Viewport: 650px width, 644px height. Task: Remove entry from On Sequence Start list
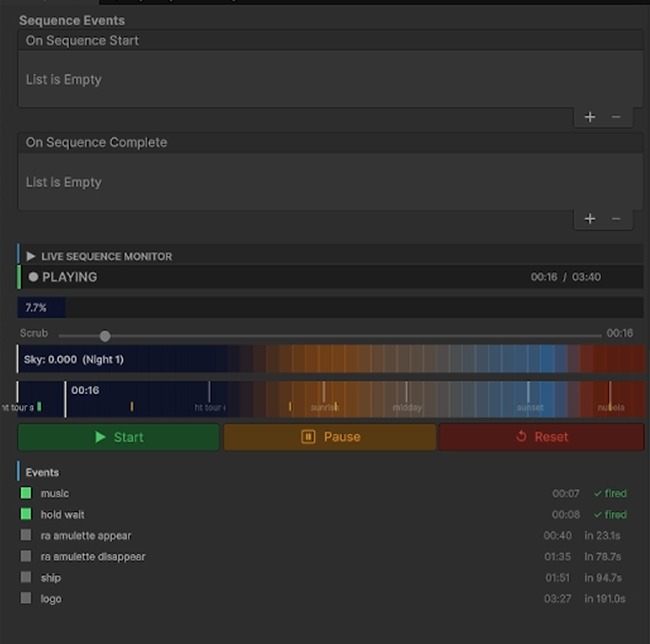pyautogui.click(x=616, y=117)
